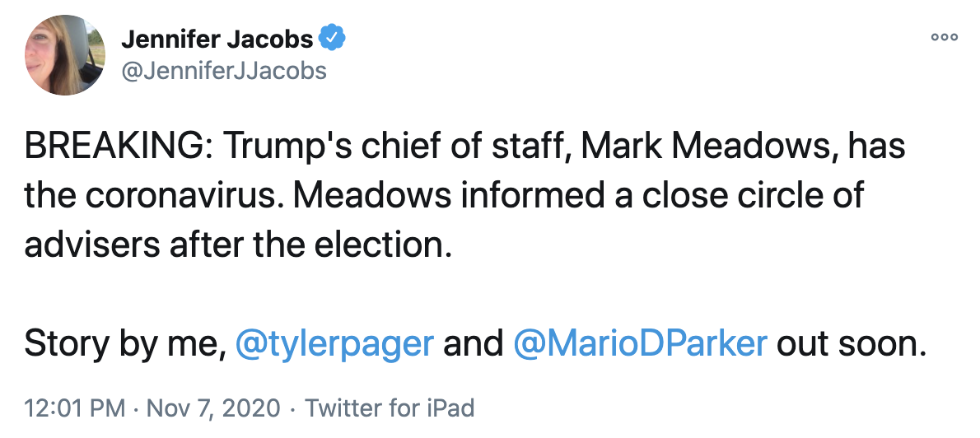Screen dimensions: 980x438
Task: Click the 12:01 PM timestamp
Action: [75, 408]
